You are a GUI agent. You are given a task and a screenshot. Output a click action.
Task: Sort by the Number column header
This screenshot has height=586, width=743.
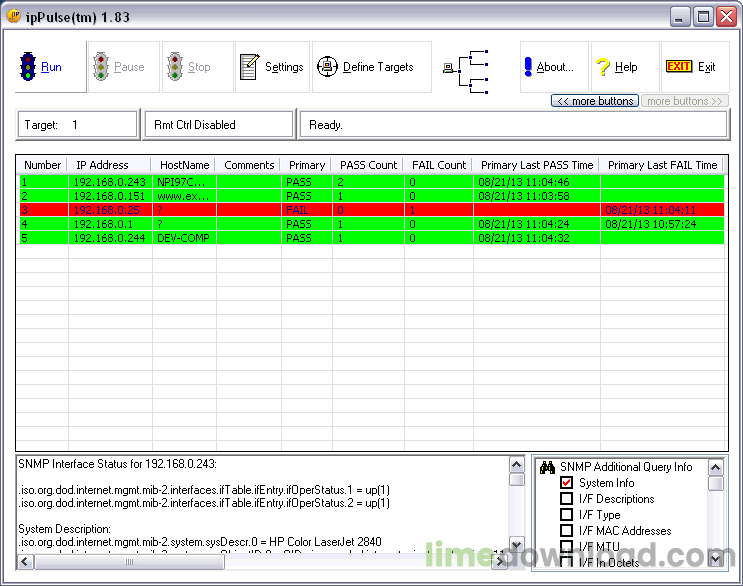[x=43, y=165]
